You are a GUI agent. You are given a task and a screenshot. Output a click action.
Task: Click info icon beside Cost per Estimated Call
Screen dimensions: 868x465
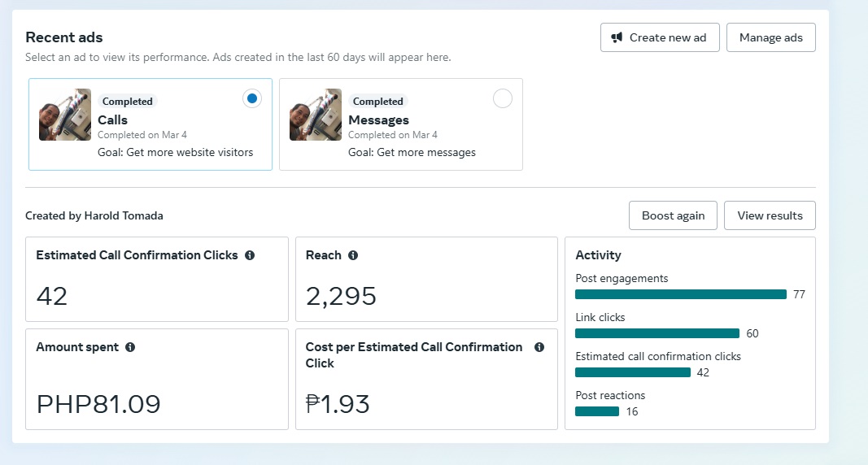(x=539, y=347)
